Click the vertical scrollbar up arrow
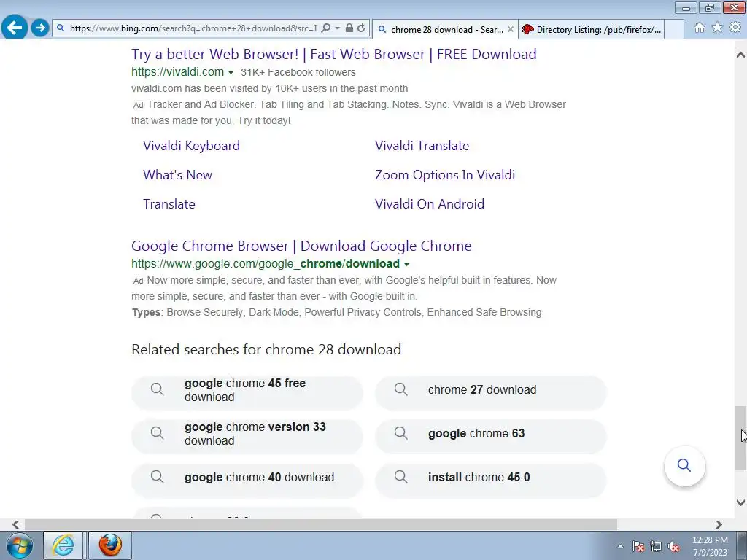Viewport: 747px width, 560px height. pyautogui.click(x=740, y=55)
